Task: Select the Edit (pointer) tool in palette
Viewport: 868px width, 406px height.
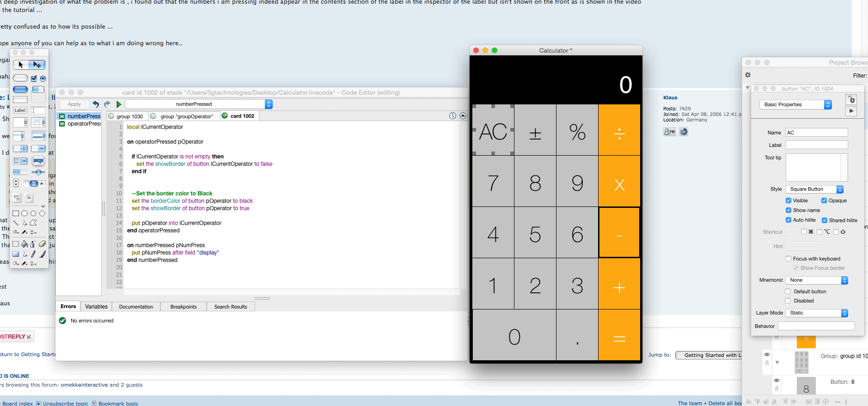Action: [x=37, y=65]
